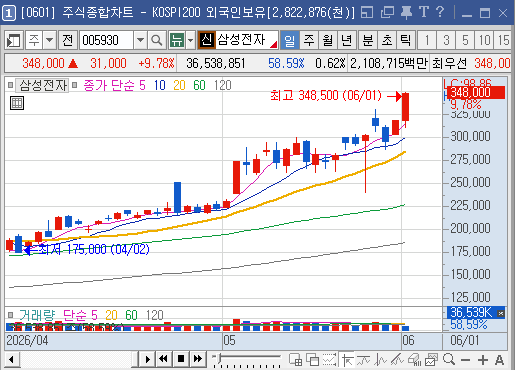Click the A auto-fit icon
Screen dimensions: 515x370
click(x=499, y=360)
